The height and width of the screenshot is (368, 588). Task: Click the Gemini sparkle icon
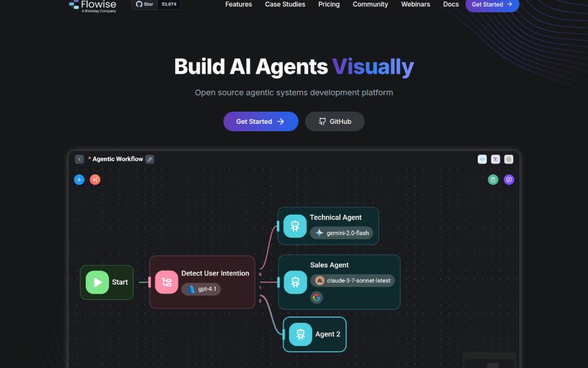point(319,233)
